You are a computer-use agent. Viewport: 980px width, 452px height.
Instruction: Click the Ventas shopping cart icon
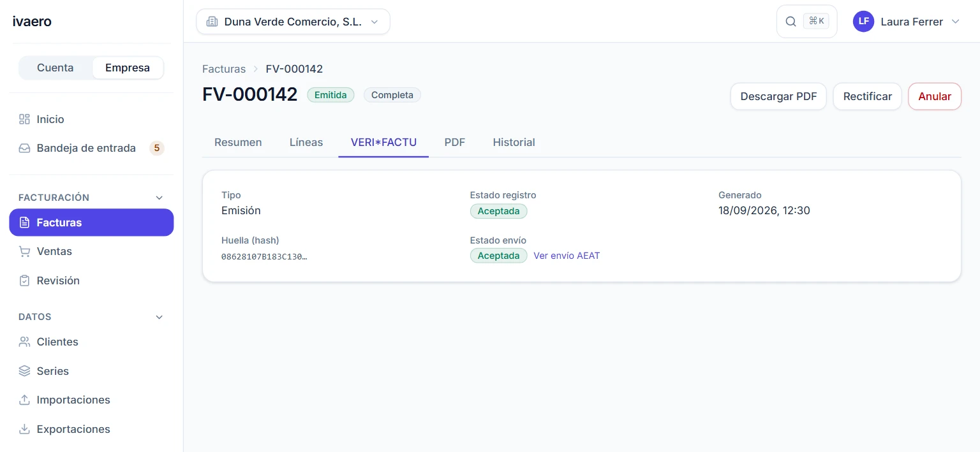pyautogui.click(x=25, y=251)
